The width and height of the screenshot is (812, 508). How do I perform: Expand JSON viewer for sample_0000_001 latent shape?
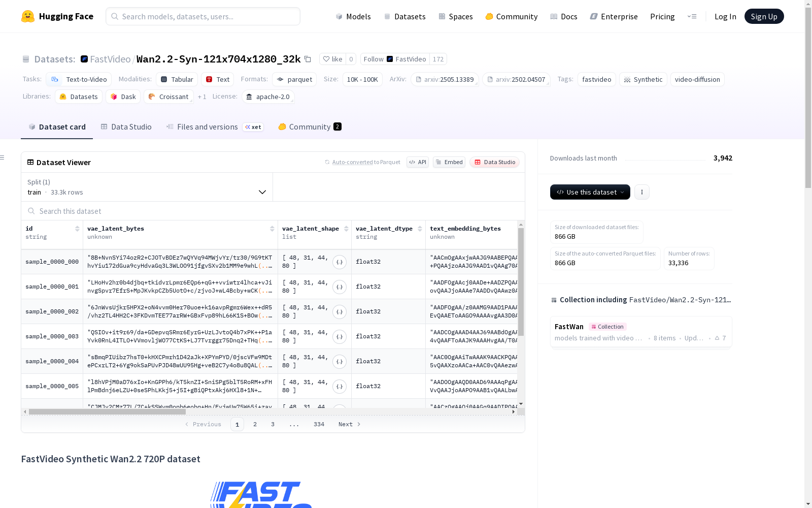340,287
